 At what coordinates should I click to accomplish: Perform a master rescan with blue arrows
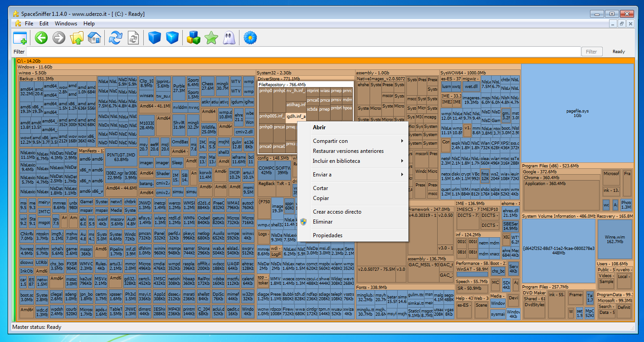click(x=116, y=38)
